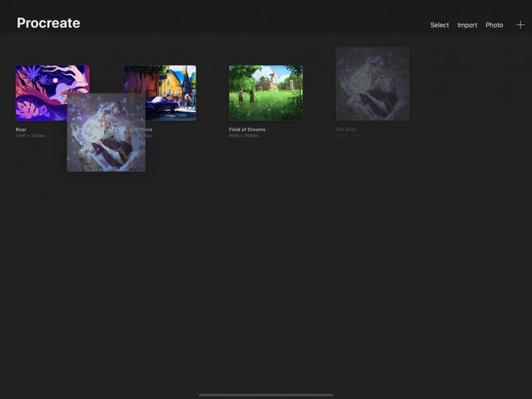Click the Import button
This screenshot has width=532, height=399.
point(467,25)
